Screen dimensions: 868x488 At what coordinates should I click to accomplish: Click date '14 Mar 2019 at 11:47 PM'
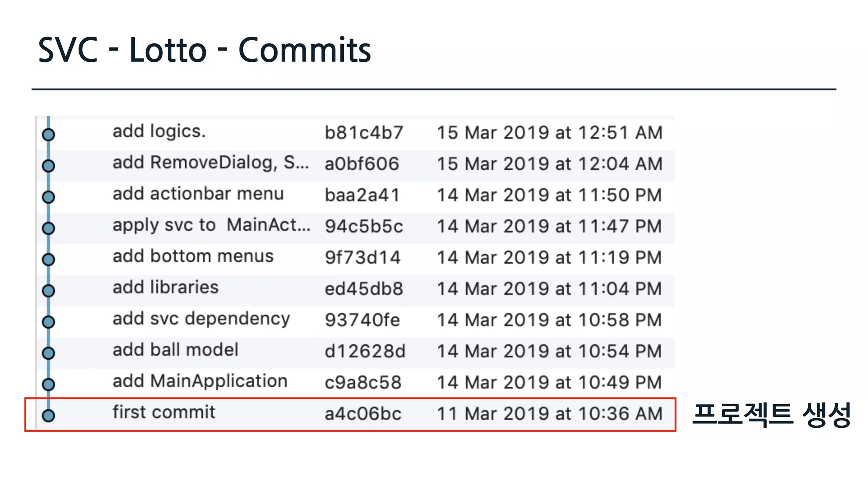coord(549,226)
